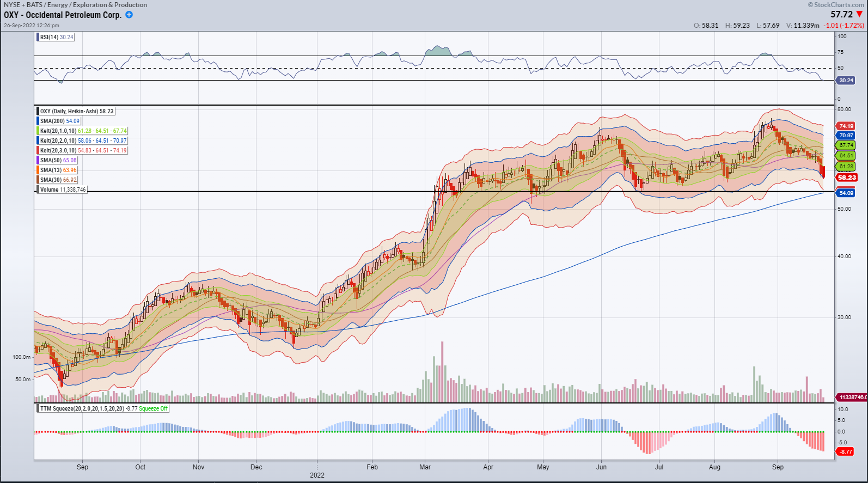Click the Mar label on date axis

(x=425, y=467)
